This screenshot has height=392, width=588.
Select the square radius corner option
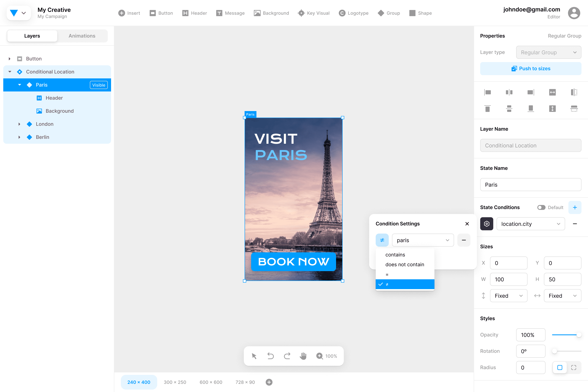coord(560,367)
